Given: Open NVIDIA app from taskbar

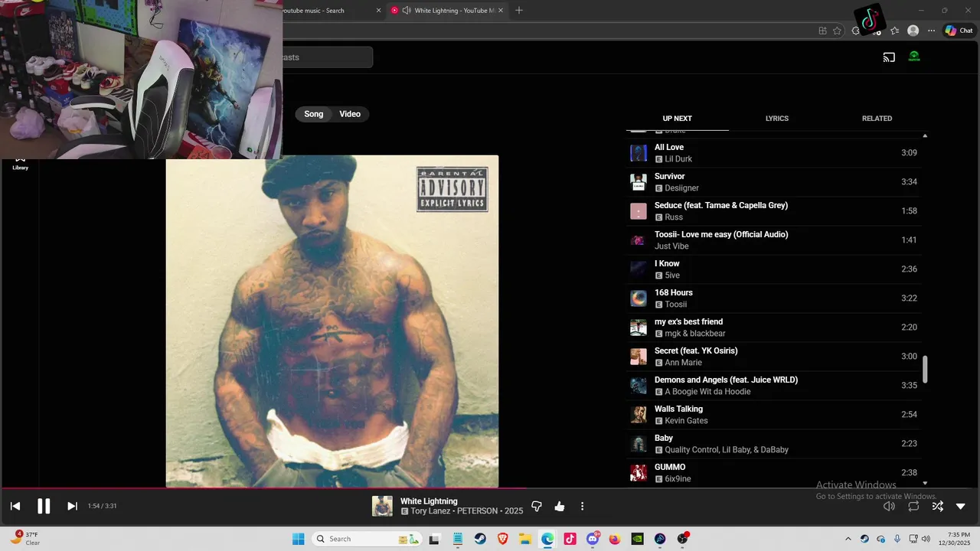Looking at the screenshot, I should pos(637,539).
